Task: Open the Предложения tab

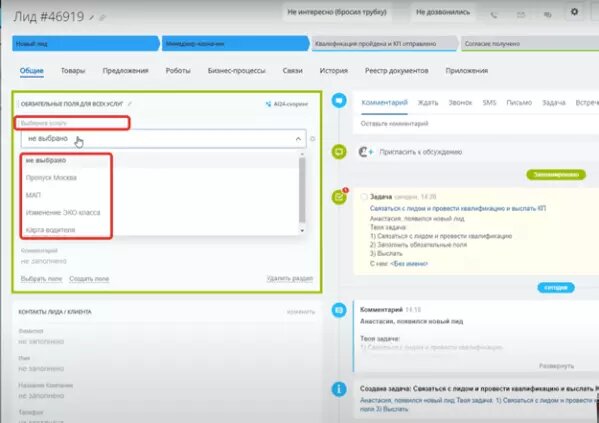Action: (125, 71)
